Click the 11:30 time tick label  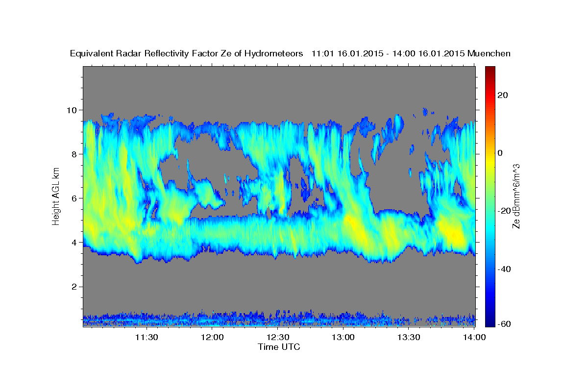[147, 337]
